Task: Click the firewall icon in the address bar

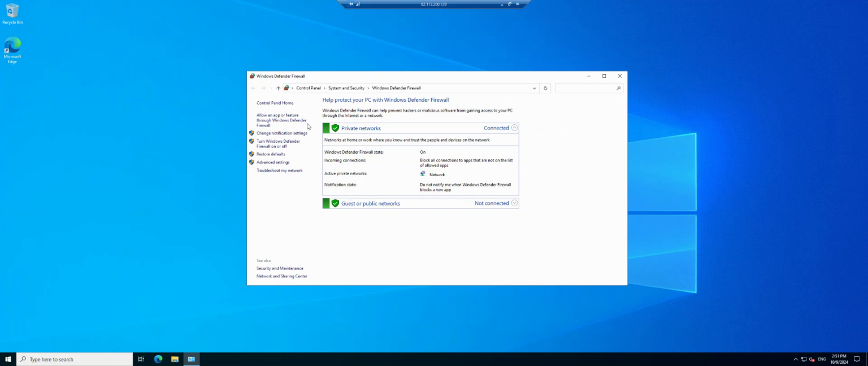Action: (286, 88)
